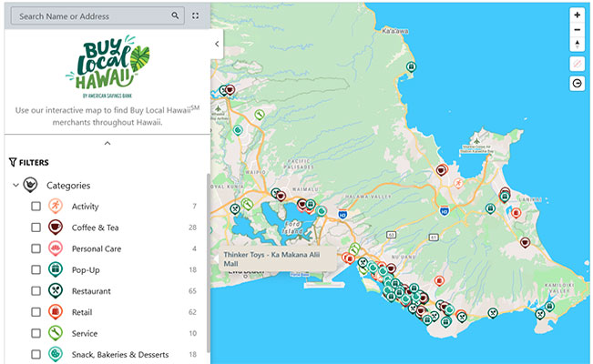Click the Restaurant label text
593x364 pixels.
click(x=91, y=291)
